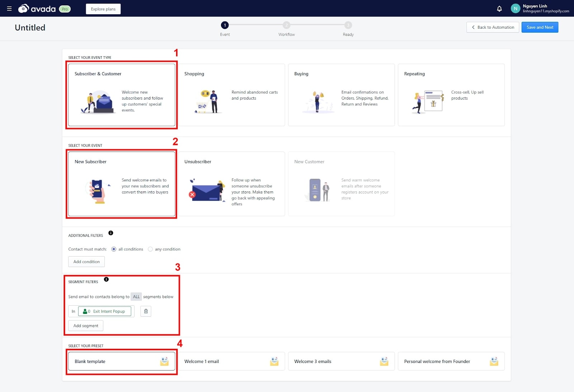Go to Ready step 3

348,25
